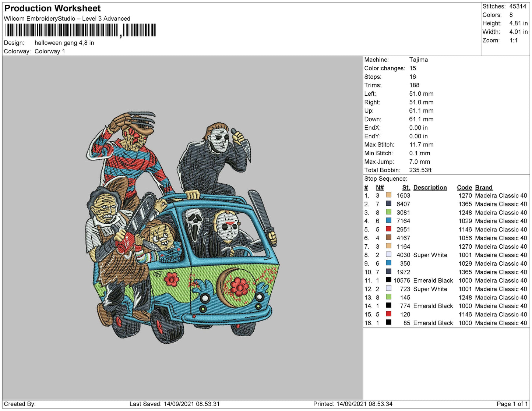Image resolution: width=532 pixels, height=411 pixels.
Task: Pick the blue swatch in stop row 9
Action: pyautogui.click(x=389, y=262)
